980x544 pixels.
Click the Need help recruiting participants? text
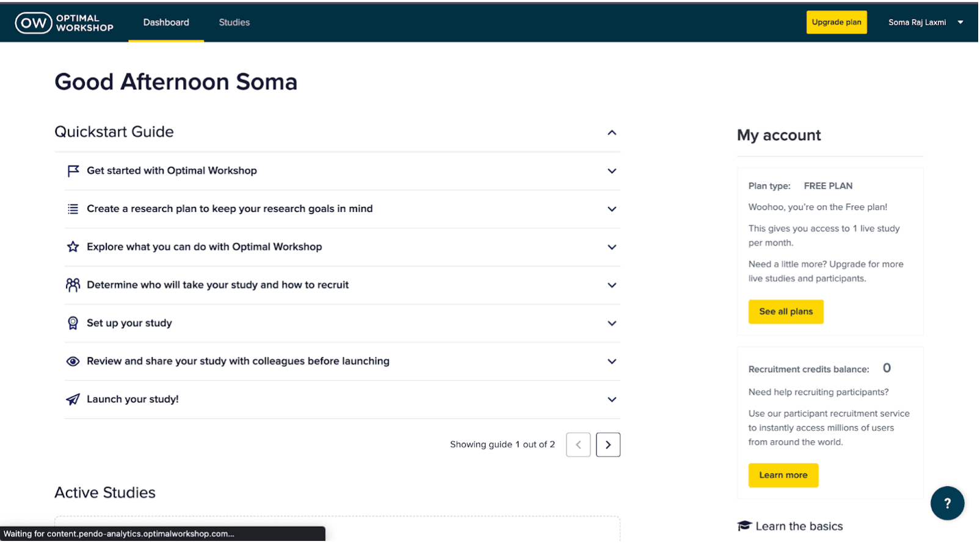819,393
